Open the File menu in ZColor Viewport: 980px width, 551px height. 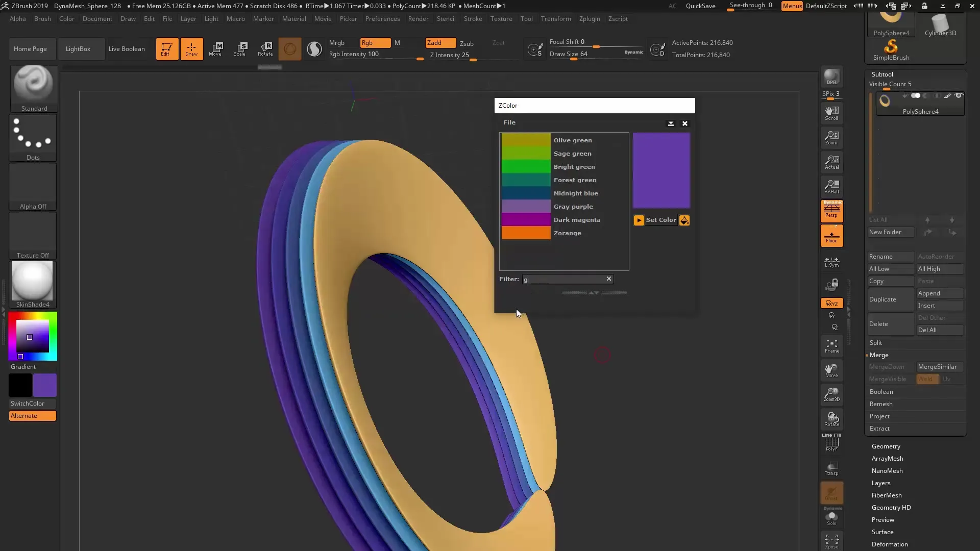(x=509, y=122)
